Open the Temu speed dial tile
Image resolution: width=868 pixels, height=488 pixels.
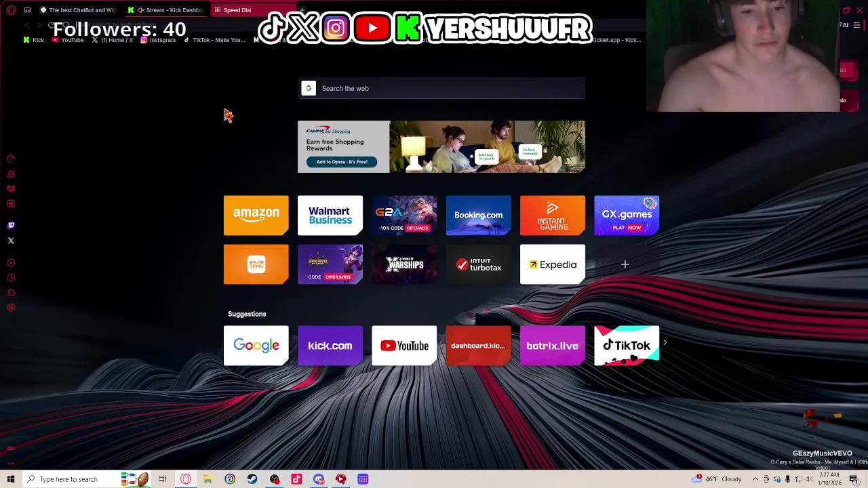pyautogui.click(x=256, y=264)
